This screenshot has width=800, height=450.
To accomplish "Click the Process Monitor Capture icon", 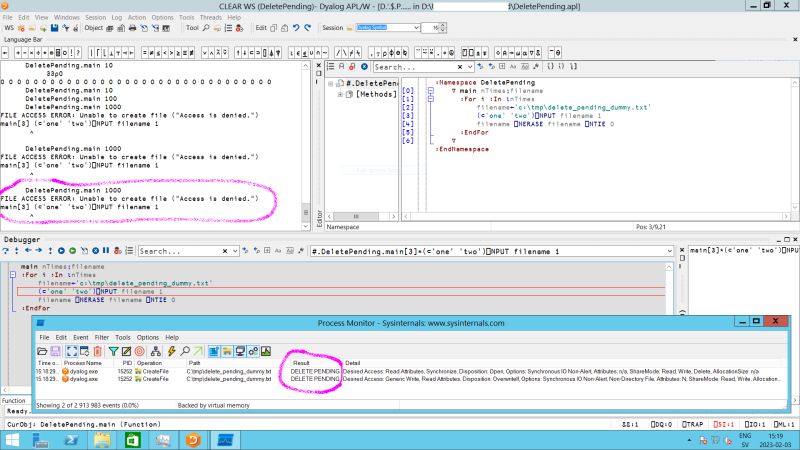I will [71, 351].
